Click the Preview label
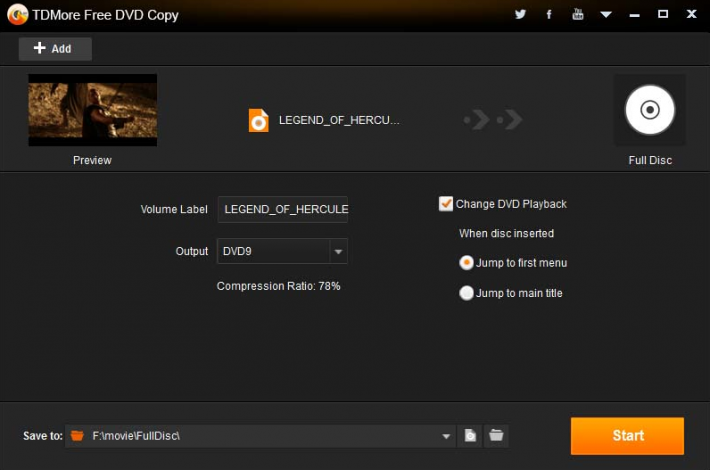 click(x=92, y=160)
